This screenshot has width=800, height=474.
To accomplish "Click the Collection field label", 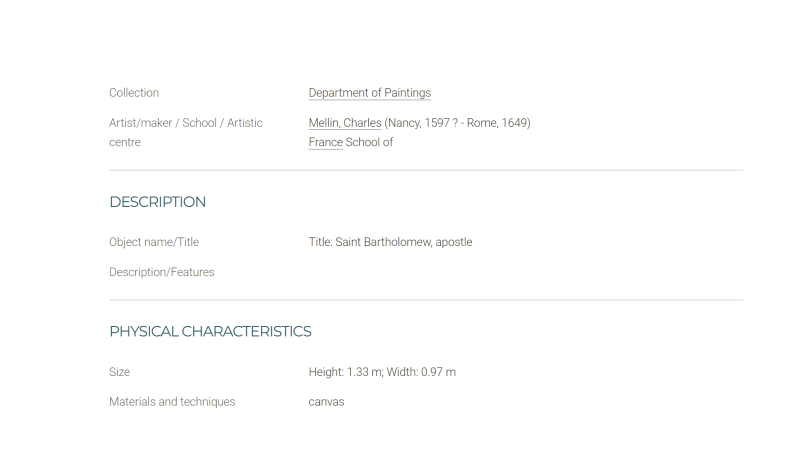I will tap(134, 93).
